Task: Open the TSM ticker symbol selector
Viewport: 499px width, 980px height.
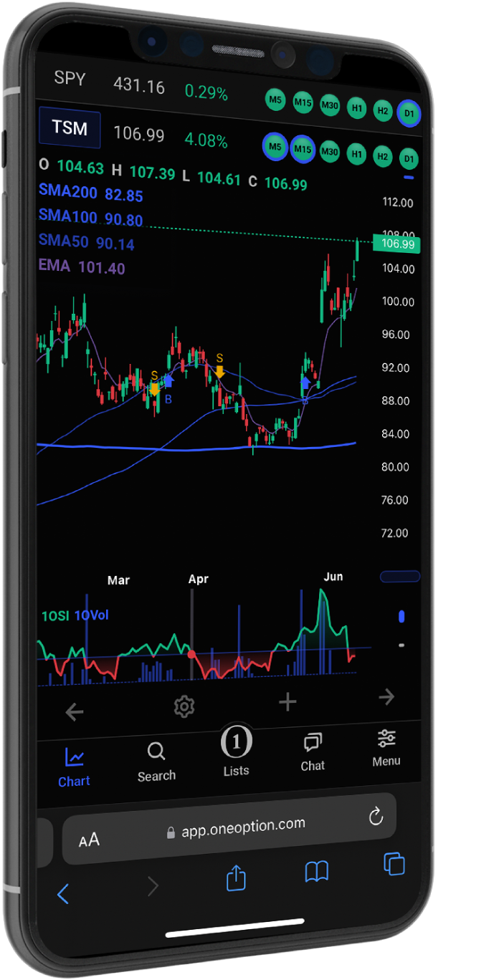Action: [70, 128]
